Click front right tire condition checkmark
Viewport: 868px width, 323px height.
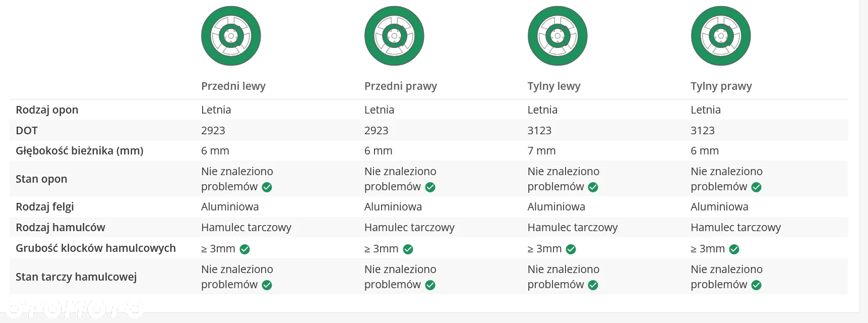click(x=430, y=187)
